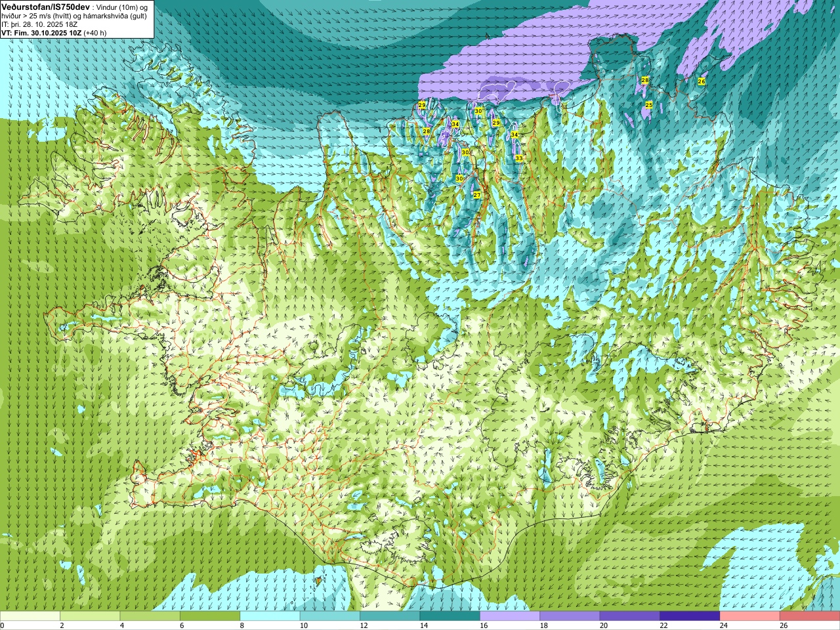Click the 'VT: Fim. 30.10.2025 10Z' valid time
The height and width of the screenshot is (630, 840).
pos(41,33)
